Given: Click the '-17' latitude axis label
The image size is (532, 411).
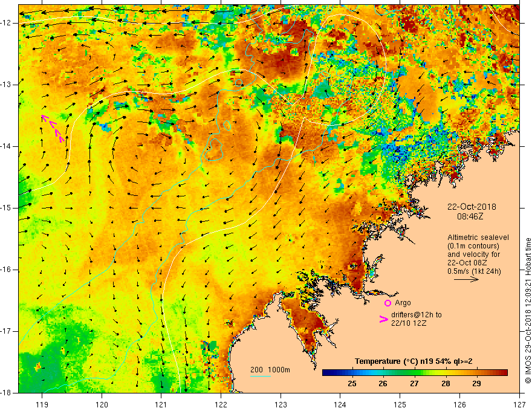Looking at the screenshot, I should click(x=7, y=331).
